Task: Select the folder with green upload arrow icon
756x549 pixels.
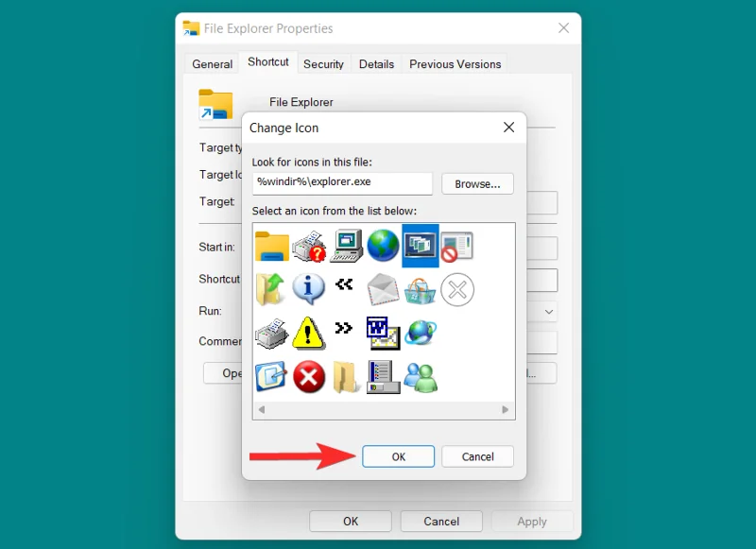Action: (271, 289)
